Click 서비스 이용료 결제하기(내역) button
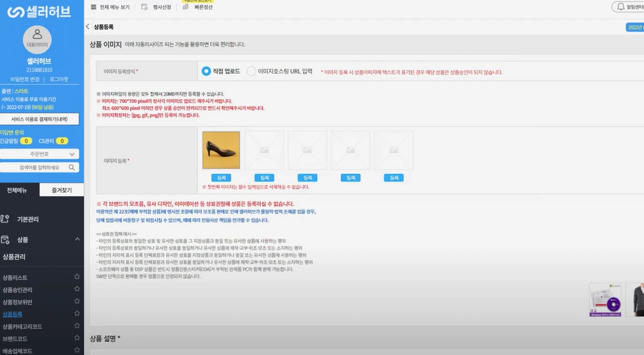The height and width of the screenshot is (355, 644). [x=39, y=119]
